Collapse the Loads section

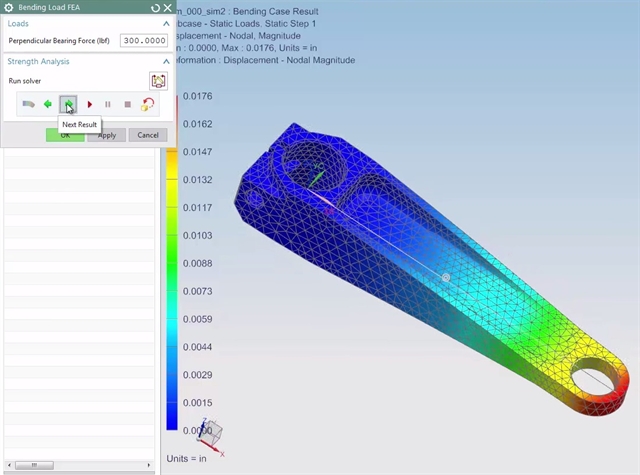[x=166, y=24]
